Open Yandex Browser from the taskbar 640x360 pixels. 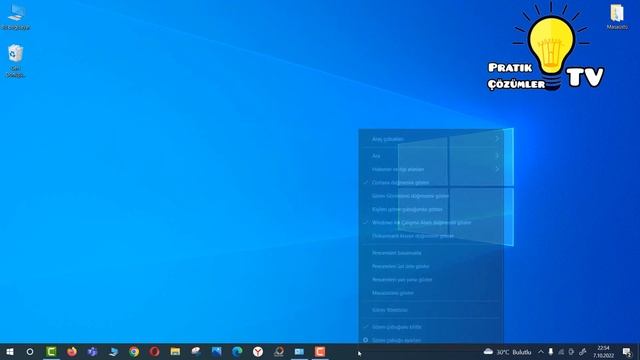258,351
